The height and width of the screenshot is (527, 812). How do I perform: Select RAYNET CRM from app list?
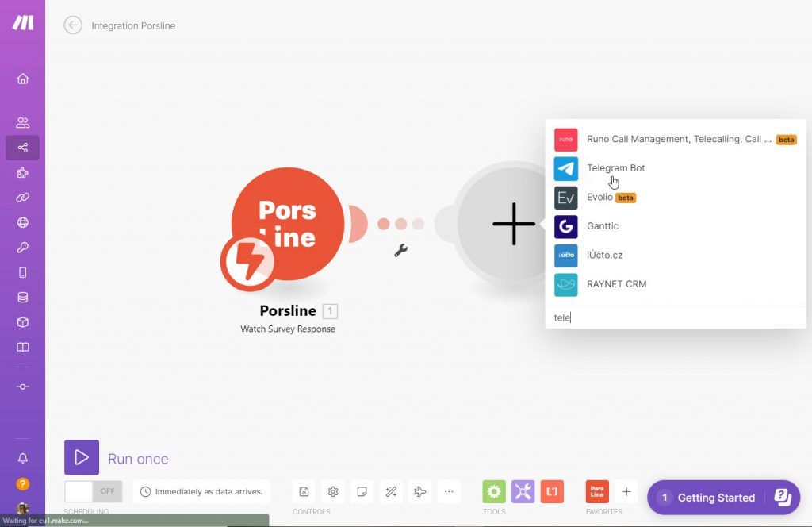click(676, 284)
